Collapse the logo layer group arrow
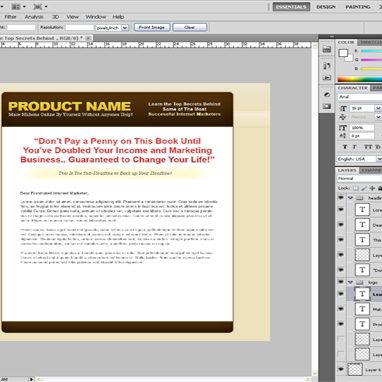 [350, 282]
